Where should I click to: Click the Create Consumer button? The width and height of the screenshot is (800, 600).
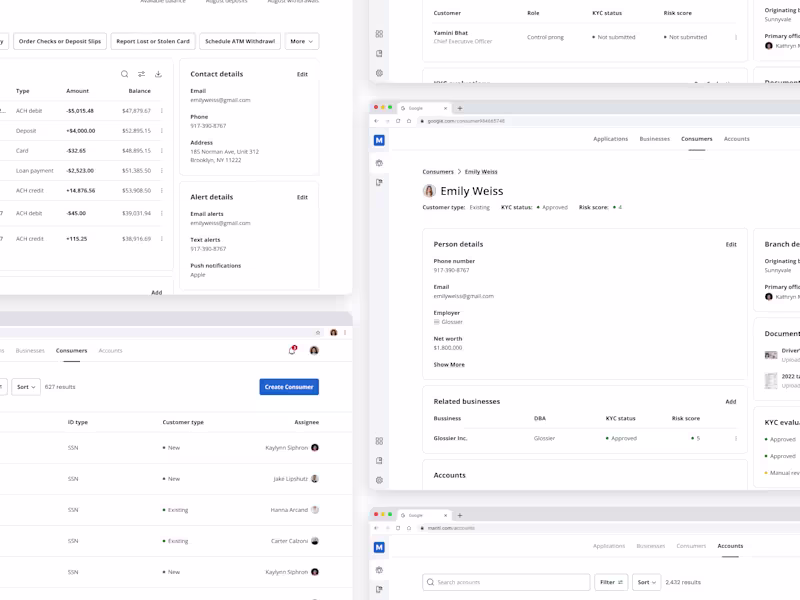(289, 387)
